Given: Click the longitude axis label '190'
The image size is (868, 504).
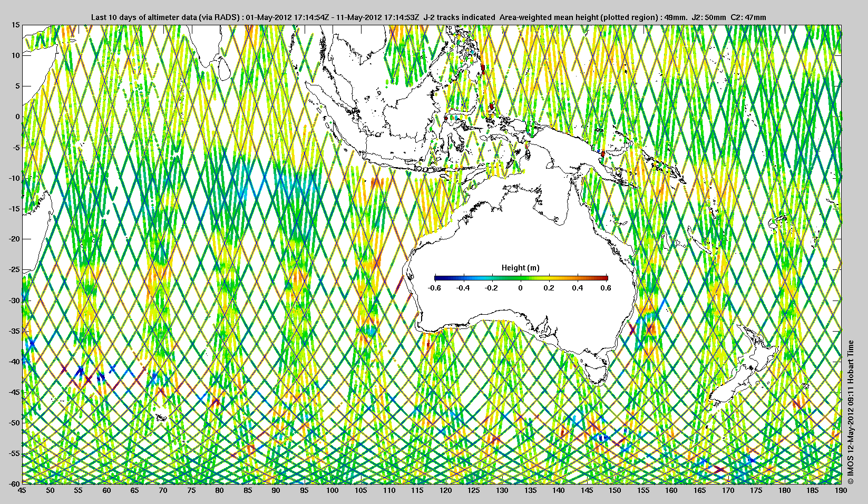Looking at the screenshot, I should coord(841,490).
